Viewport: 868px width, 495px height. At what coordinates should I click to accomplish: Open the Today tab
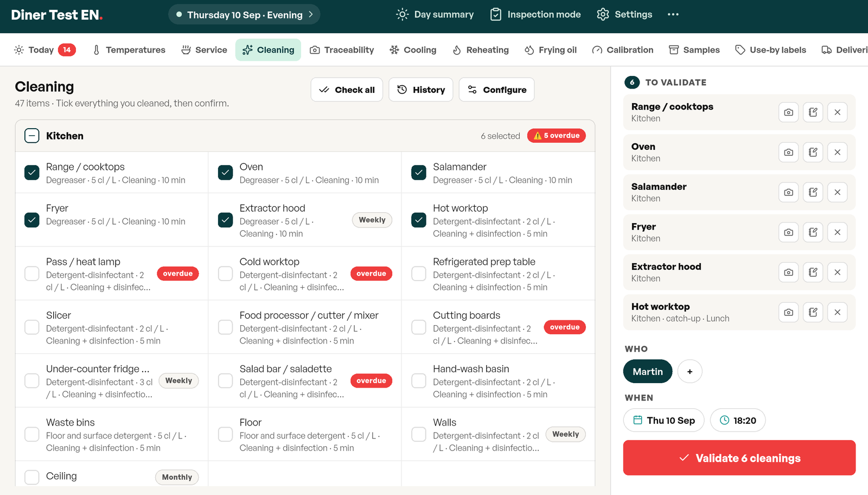click(44, 50)
